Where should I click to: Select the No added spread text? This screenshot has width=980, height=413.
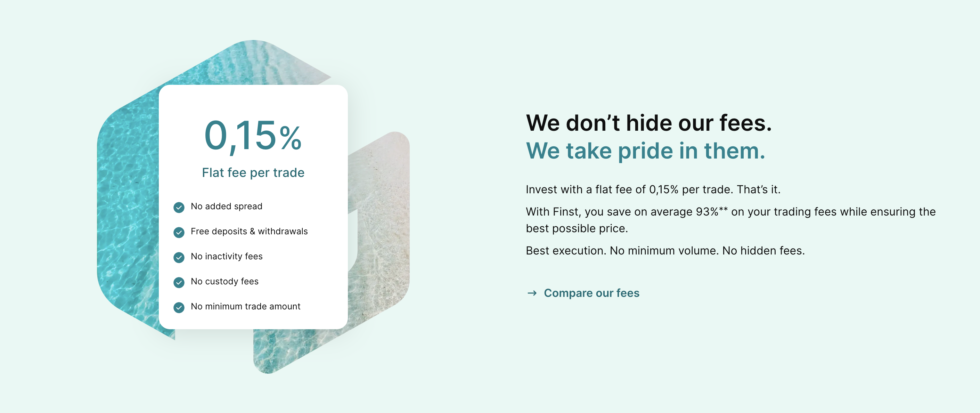(x=226, y=206)
